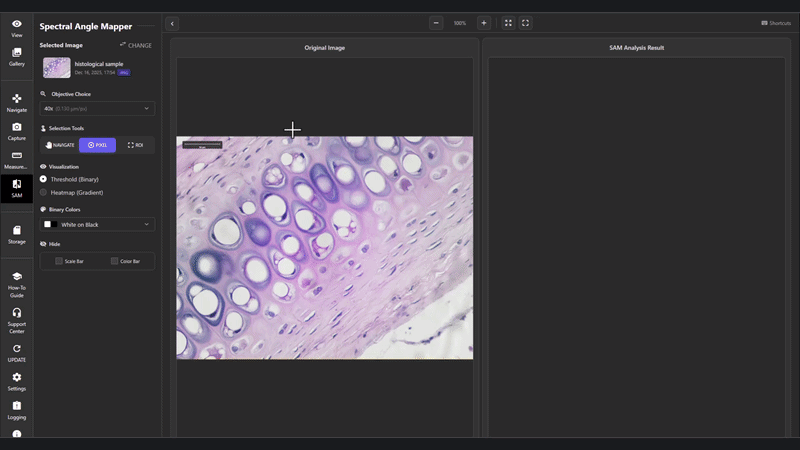Click CHANGE to swap selected image
Viewport: 800px width, 450px height.
(136, 45)
